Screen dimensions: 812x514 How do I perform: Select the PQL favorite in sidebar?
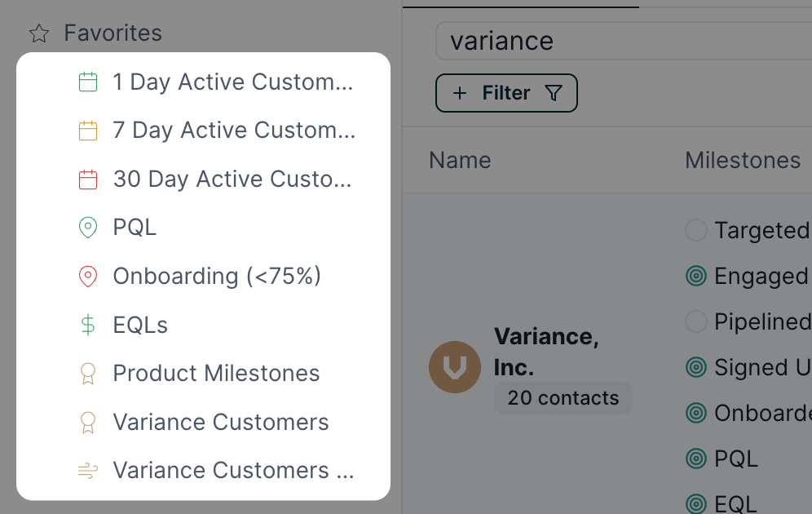coord(135,228)
